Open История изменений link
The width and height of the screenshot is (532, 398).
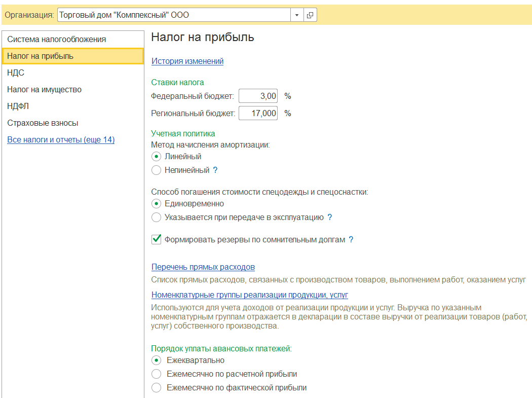(187, 61)
